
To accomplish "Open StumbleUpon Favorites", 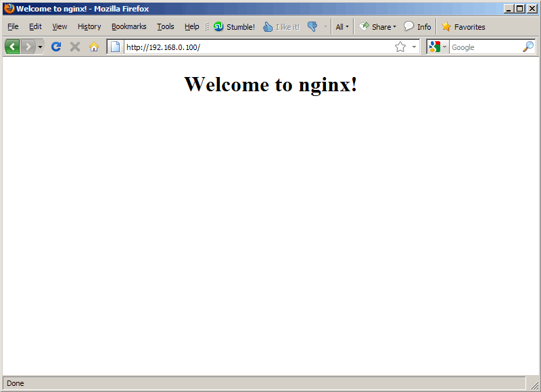I will (463, 26).
